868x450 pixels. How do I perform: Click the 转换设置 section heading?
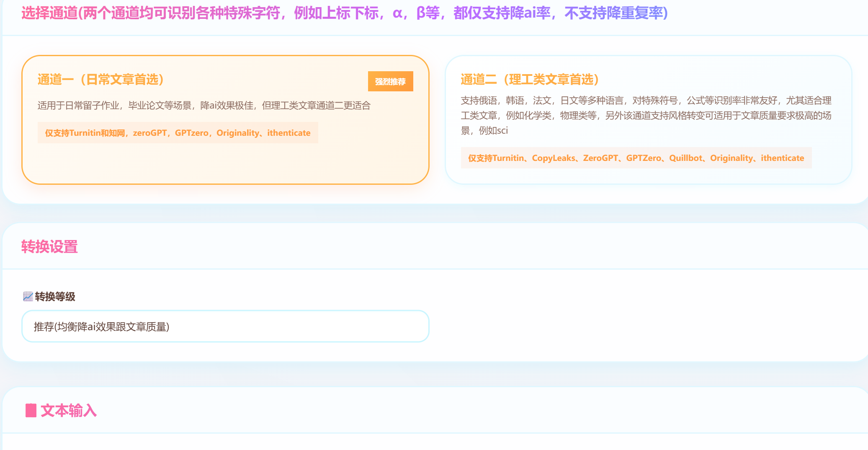pyautogui.click(x=49, y=247)
